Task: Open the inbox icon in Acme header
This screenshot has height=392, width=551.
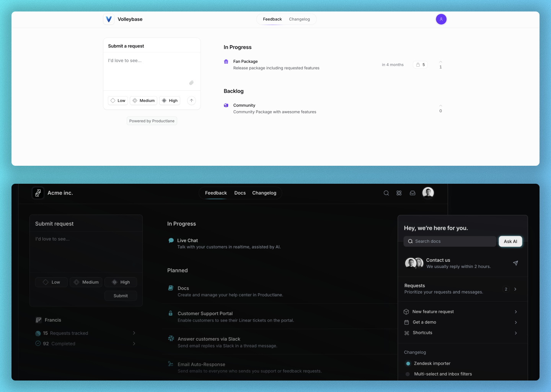Action: click(x=412, y=193)
